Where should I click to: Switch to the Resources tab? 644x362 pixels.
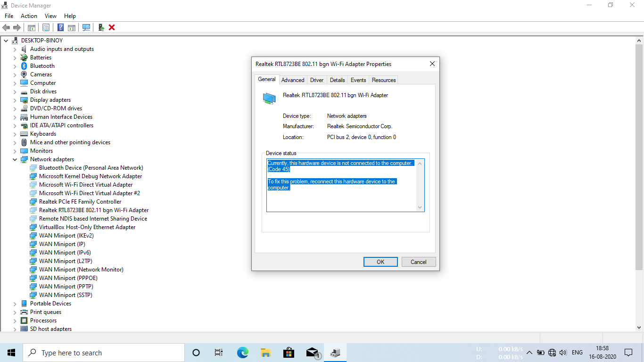pyautogui.click(x=384, y=80)
